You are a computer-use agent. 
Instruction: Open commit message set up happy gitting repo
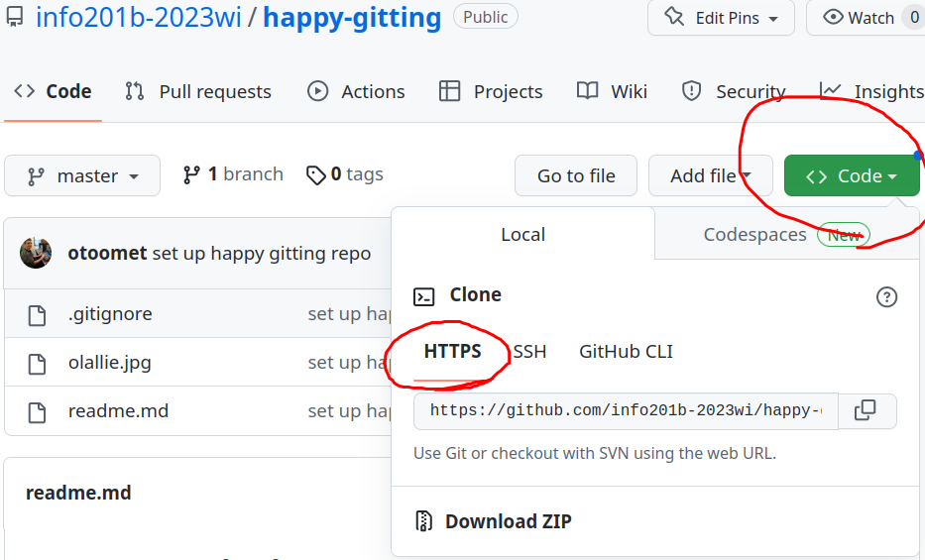(262, 253)
